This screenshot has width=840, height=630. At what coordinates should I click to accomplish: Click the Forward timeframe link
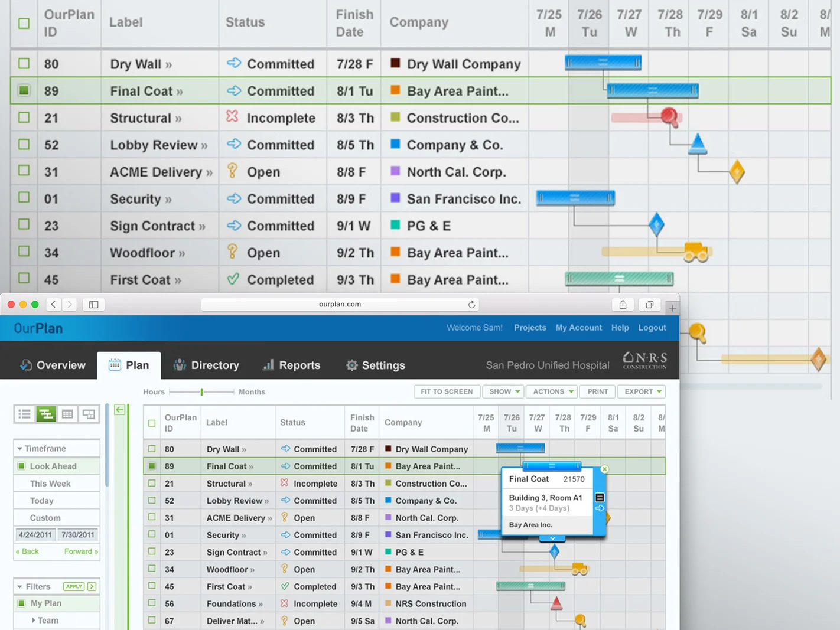click(x=82, y=551)
